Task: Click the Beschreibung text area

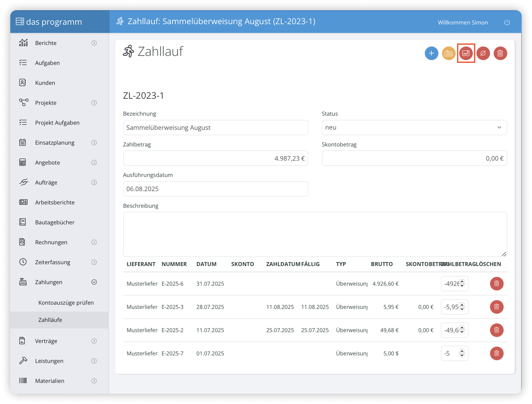Action: pyautogui.click(x=315, y=234)
